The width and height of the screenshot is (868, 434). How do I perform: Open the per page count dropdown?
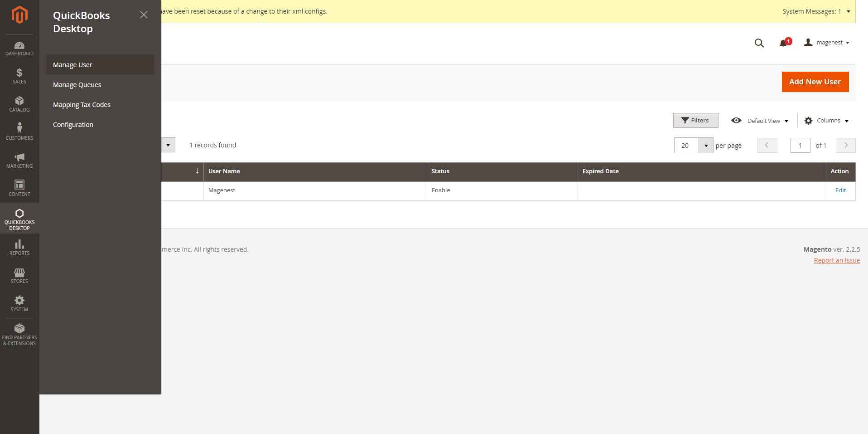point(705,146)
